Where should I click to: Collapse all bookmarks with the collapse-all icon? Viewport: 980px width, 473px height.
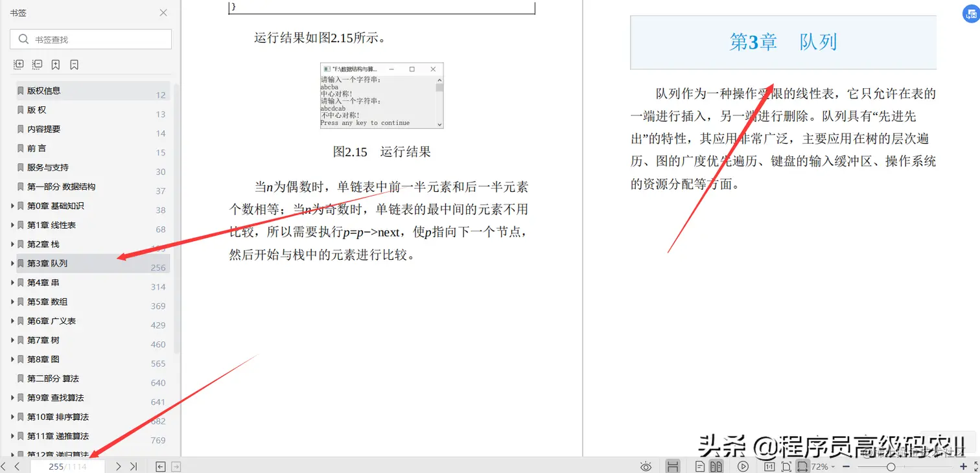(36, 64)
